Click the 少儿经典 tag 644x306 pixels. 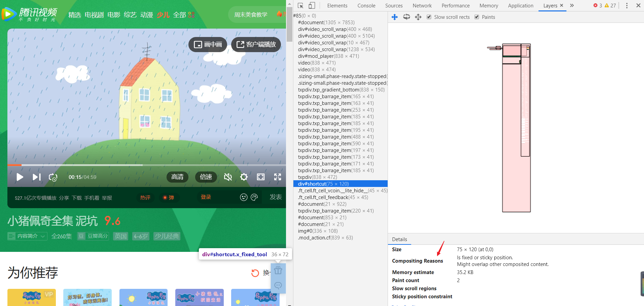coord(167,236)
